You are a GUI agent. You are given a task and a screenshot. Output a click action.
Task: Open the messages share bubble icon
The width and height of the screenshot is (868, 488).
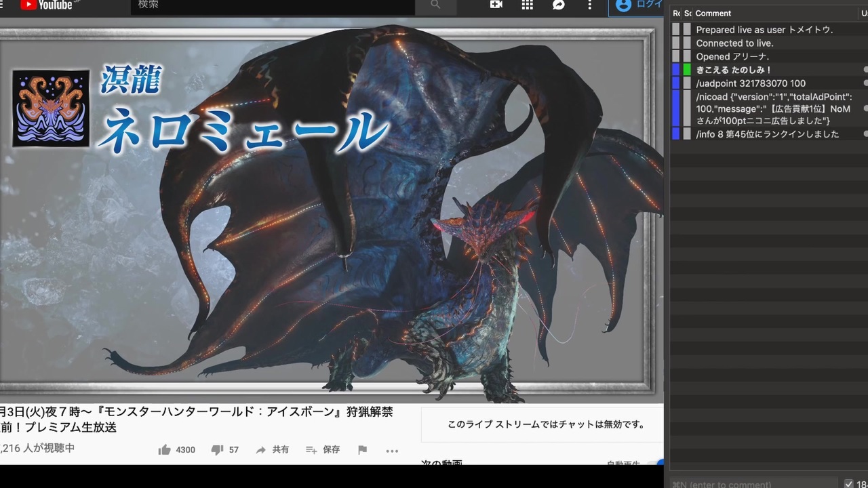click(559, 5)
